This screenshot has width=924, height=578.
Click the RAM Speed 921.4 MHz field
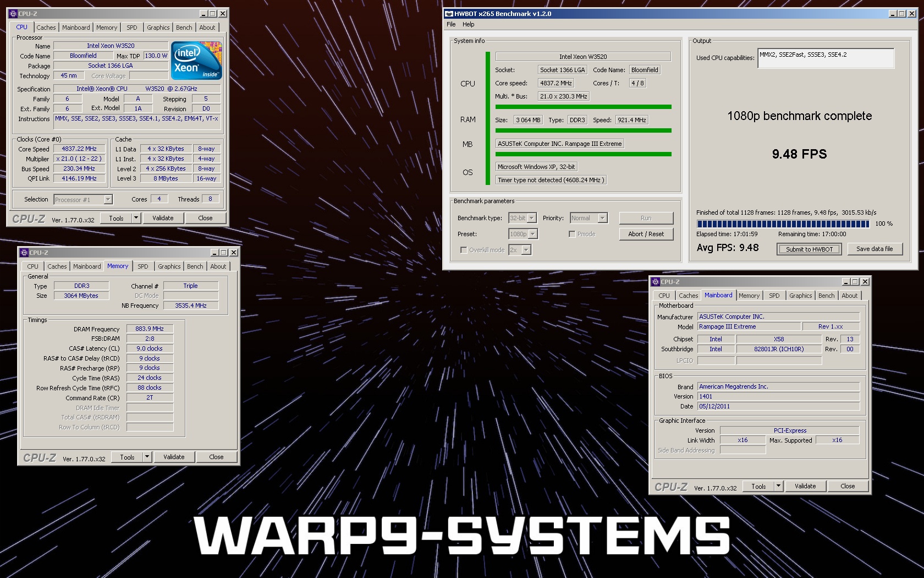click(x=632, y=120)
